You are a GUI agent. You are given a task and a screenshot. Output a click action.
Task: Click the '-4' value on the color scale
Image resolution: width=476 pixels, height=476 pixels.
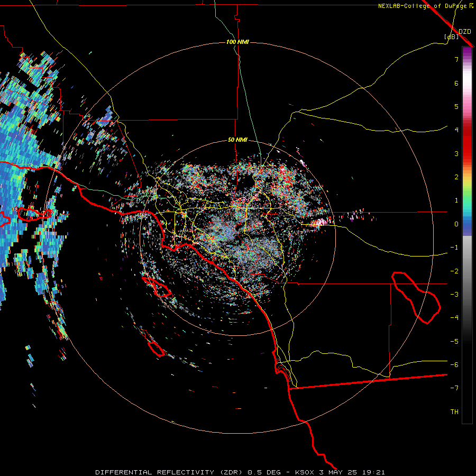[454, 318]
